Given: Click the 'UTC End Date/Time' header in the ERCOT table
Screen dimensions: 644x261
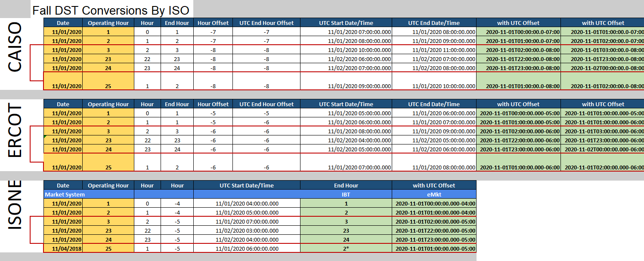Looking at the screenshot, I should (x=434, y=104).
